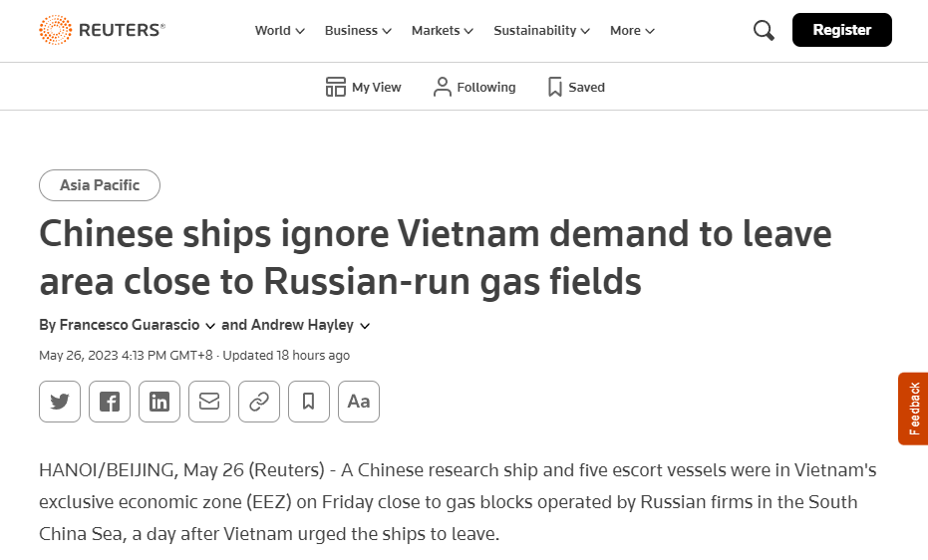This screenshot has height=560, width=928.
Task: Bookmark article with save icon
Action: [x=309, y=402]
